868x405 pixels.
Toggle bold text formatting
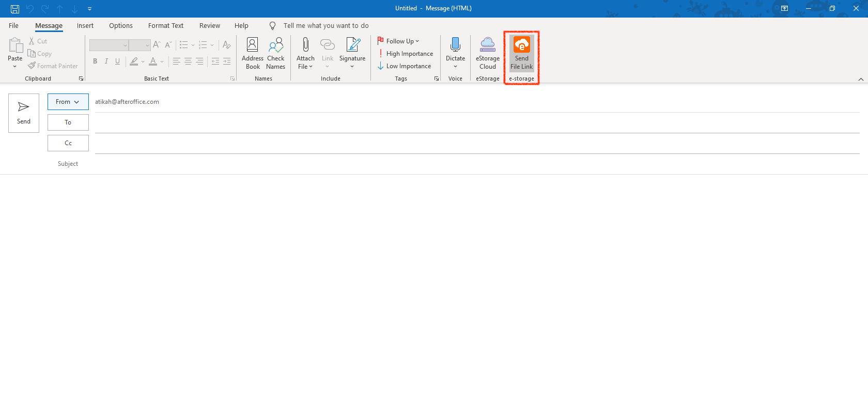tap(95, 61)
